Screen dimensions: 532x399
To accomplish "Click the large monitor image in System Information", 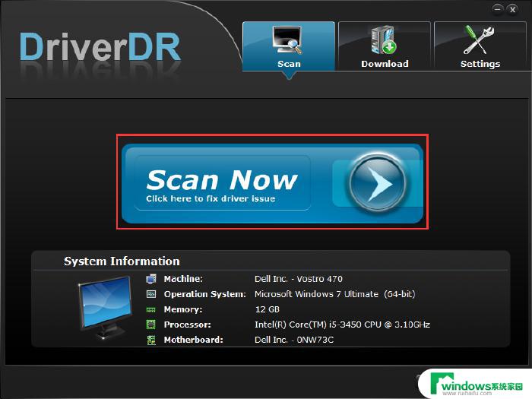I will [x=106, y=307].
